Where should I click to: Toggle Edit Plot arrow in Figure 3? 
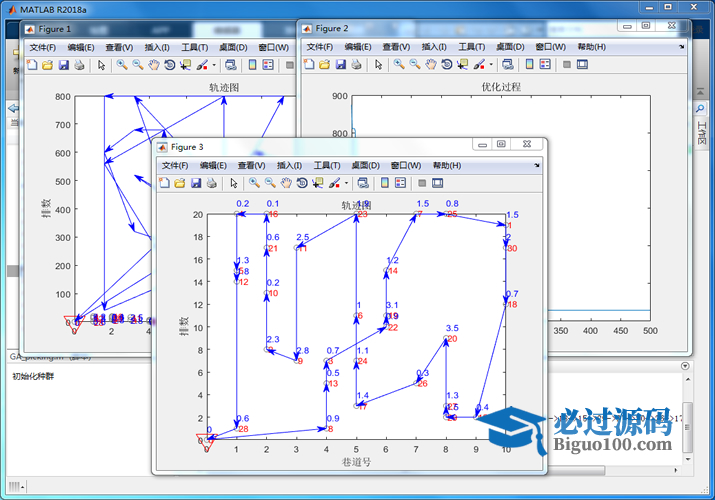(x=233, y=183)
